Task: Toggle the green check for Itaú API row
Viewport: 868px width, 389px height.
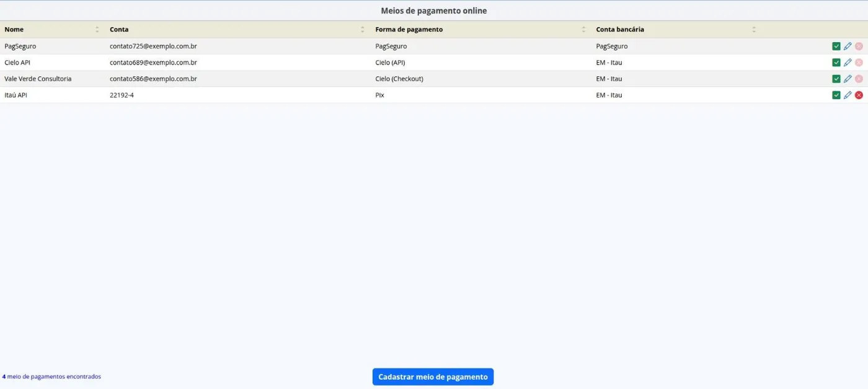Action: click(x=836, y=95)
